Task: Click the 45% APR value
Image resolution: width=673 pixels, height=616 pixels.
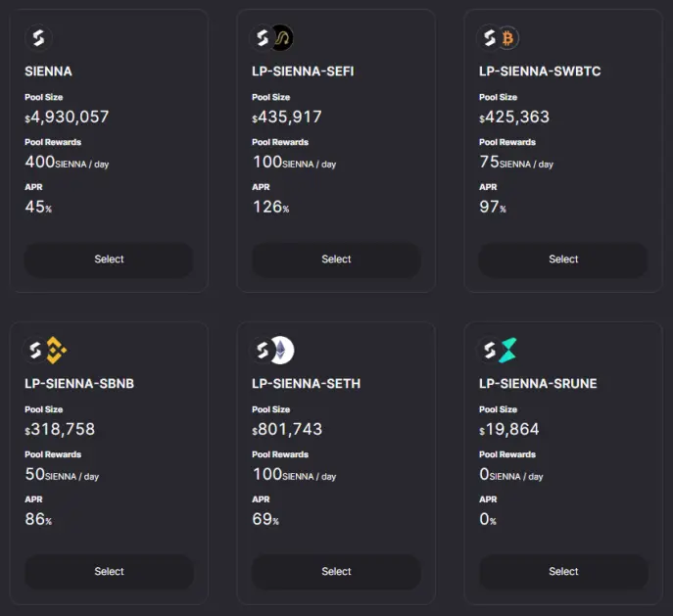Action: click(x=38, y=208)
